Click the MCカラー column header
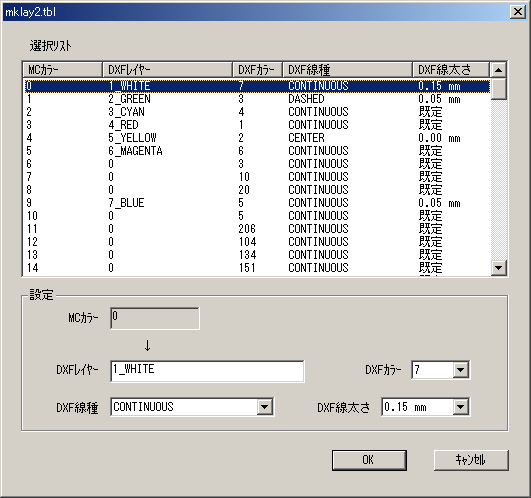The width and height of the screenshot is (531, 498). [63, 70]
